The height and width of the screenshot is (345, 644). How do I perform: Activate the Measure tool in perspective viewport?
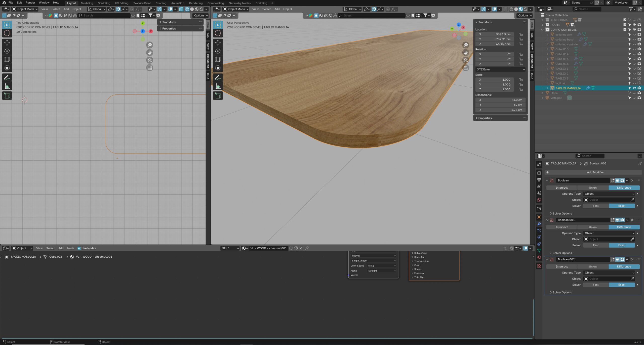tap(218, 86)
